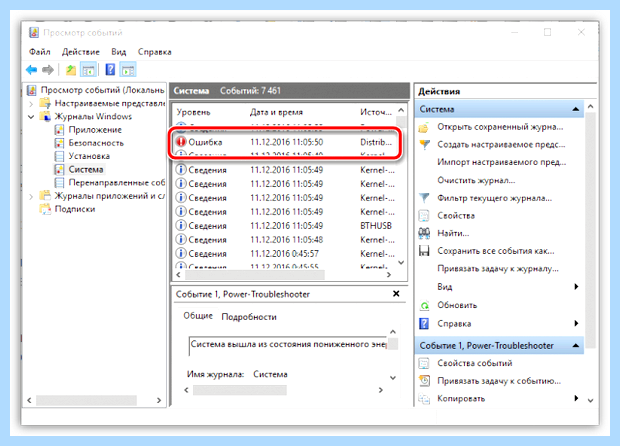Screen dimensions: 620x446
Task: Open the Файл menu
Action: [40, 52]
